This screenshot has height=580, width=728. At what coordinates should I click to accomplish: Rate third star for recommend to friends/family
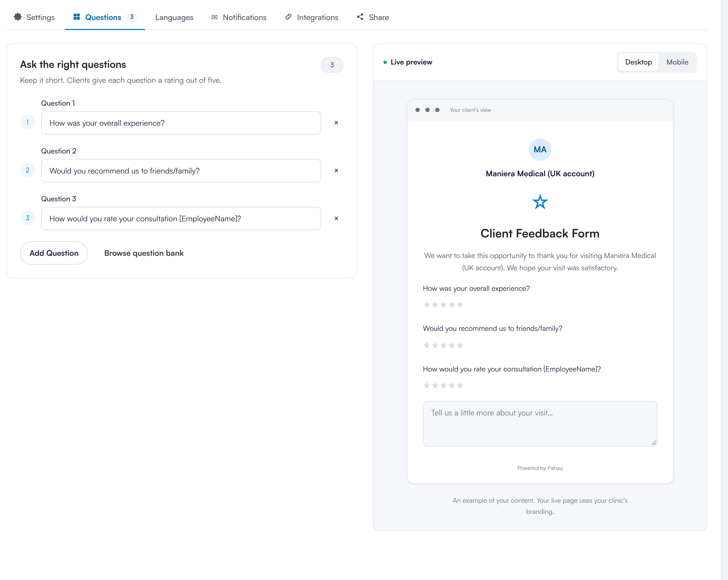point(443,345)
